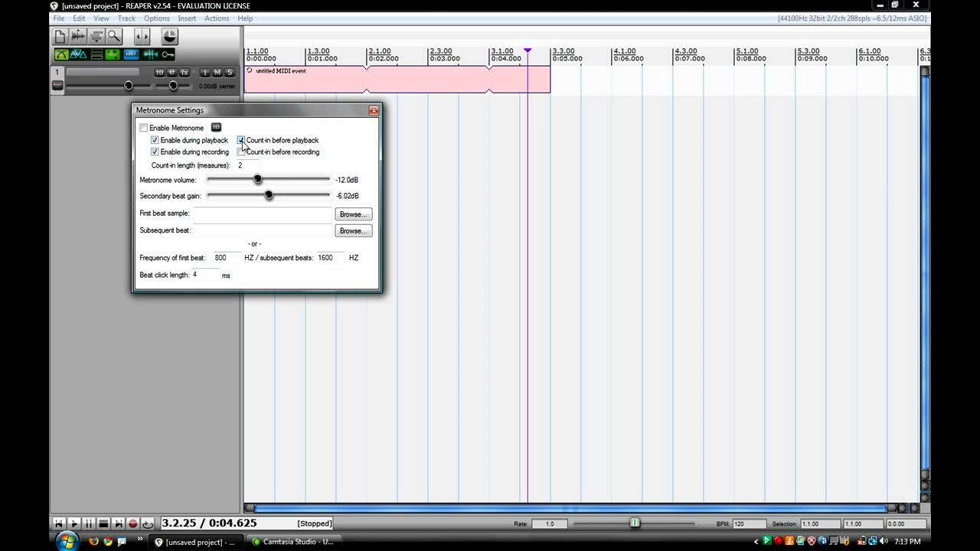Screen dimensions: 980x551
Task: Open the Insert menu
Action: (187, 18)
